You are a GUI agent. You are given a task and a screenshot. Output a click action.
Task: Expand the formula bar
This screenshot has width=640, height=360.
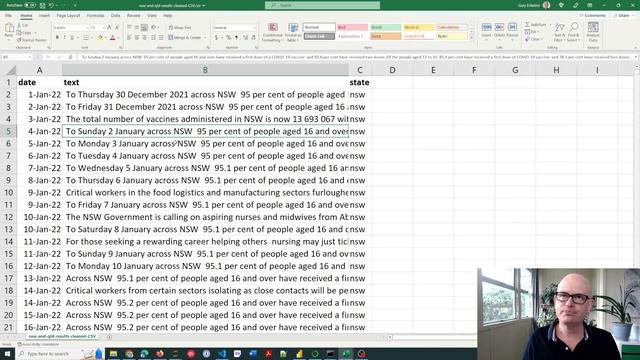[636, 57]
